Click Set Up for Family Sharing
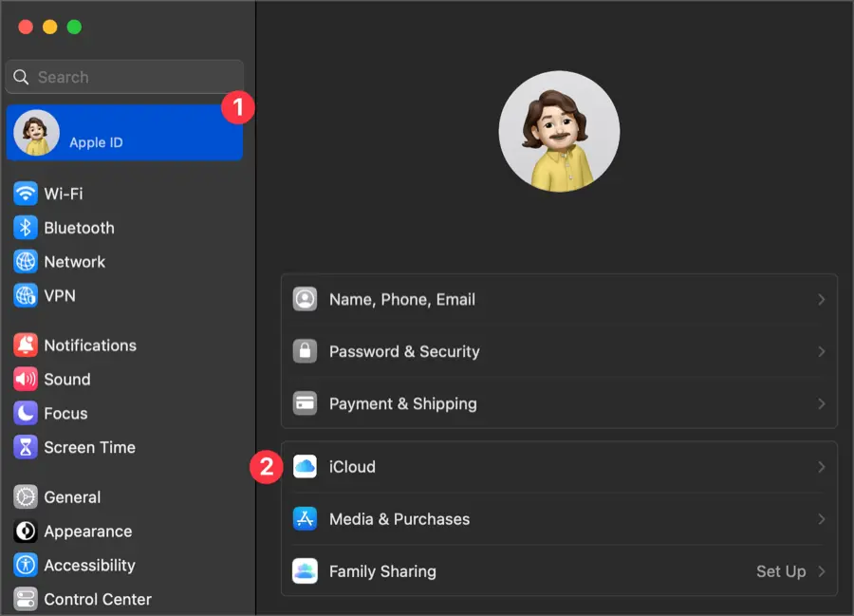The height and width of the screenshot is (616, 854). point(782,571)
